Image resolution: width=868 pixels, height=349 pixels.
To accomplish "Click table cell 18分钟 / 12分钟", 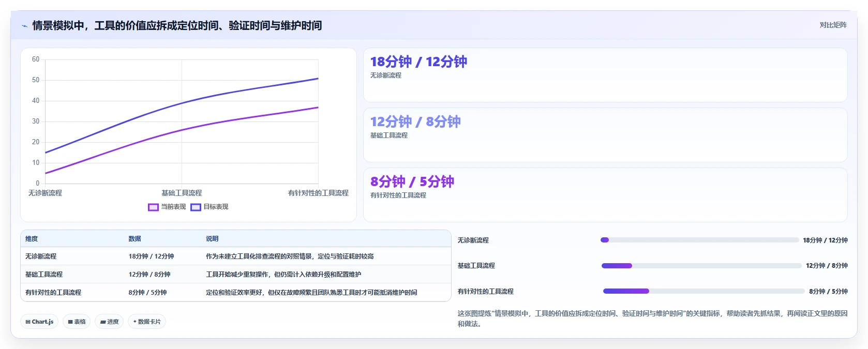I will pyautogui.click(x=151, y=256).
